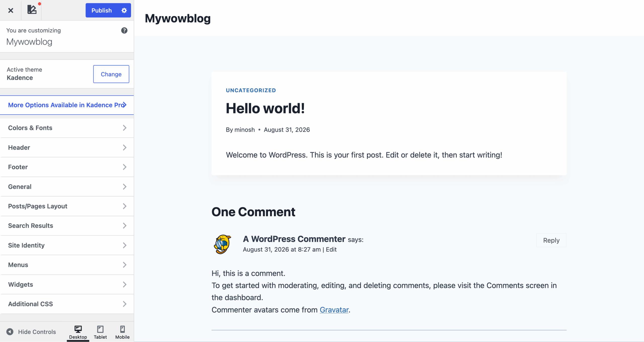Expand the Search Results section

point(67,226)
